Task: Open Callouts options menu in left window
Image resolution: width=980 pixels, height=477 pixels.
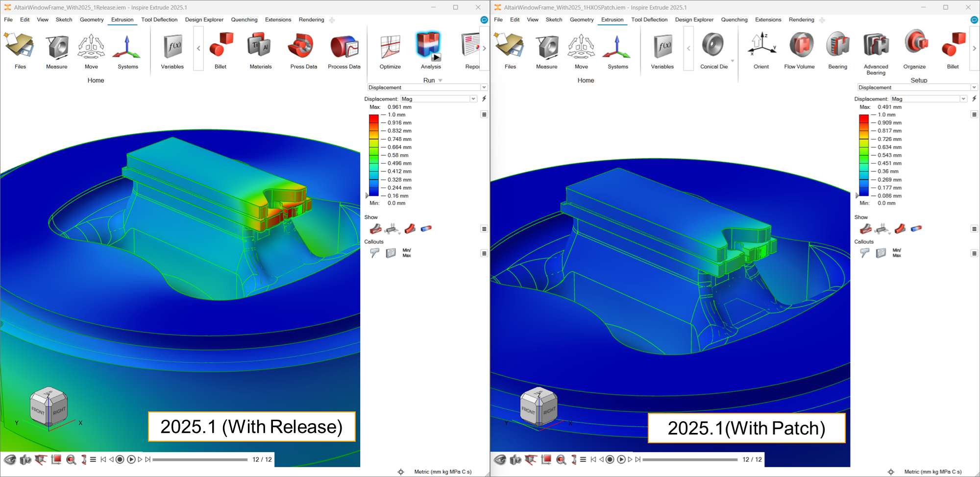Action: pos(484,253)
